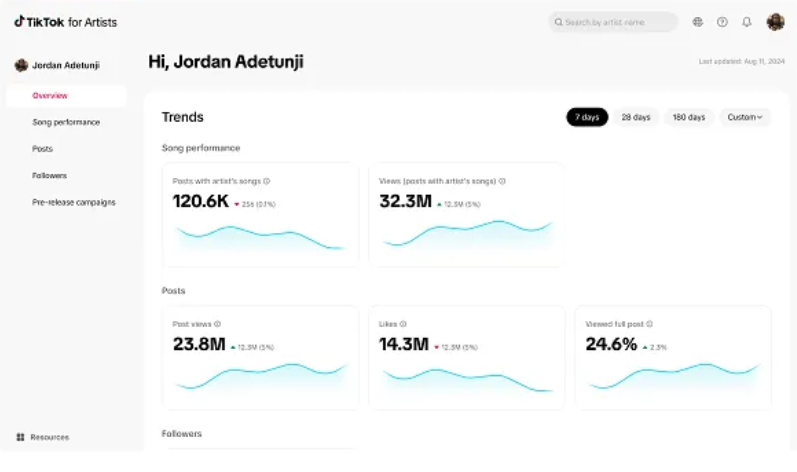The width and height of the screenshot is (797, 472).
Task: Click the search magnifier icon
Action: (x=559, y=22)
